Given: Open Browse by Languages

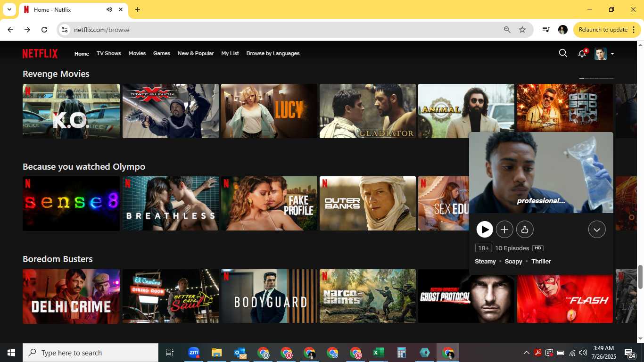Looking at the screenshot, I should point(273,53).
